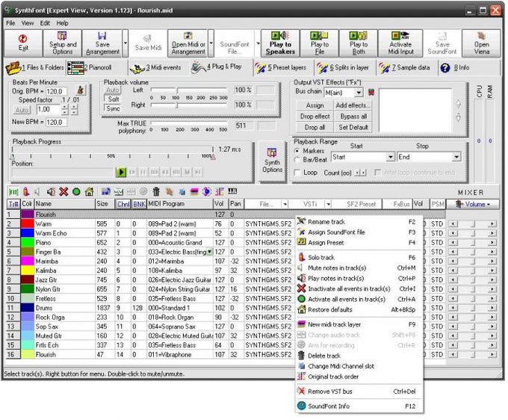Open the Help menu

pyautogui.click(x=62, y=23)
